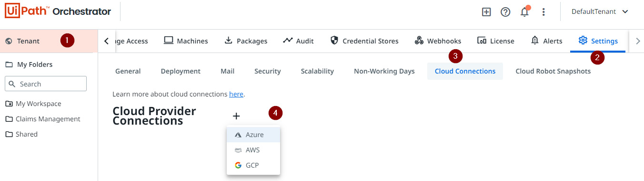This screenshot has height=181, width=644.
Task: Click the Machines laptop icon
Action: tap(168, 41)
